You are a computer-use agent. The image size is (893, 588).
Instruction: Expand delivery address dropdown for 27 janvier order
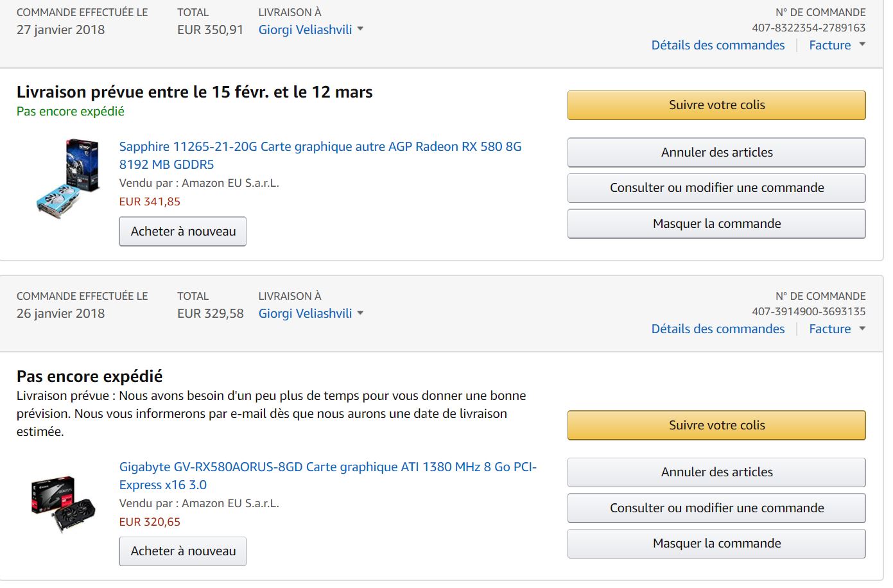pyautogui.click(x=360, y=29)
